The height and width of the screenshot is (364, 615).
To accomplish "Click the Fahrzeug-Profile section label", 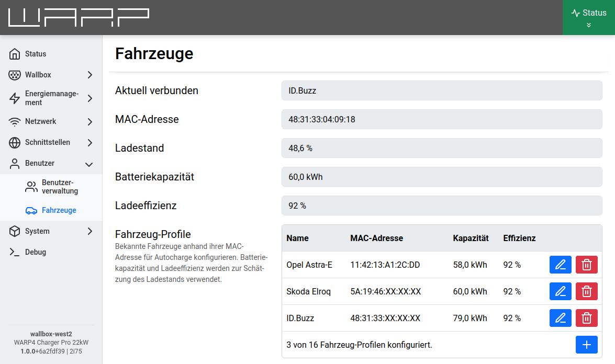I will 153,234.
